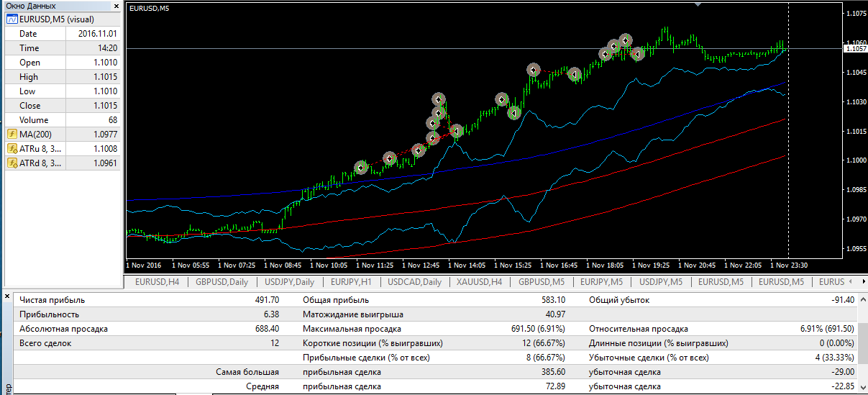Select the Close row in Data Window
This screenshot has height=395, width=868.
[x=62, y=106]
